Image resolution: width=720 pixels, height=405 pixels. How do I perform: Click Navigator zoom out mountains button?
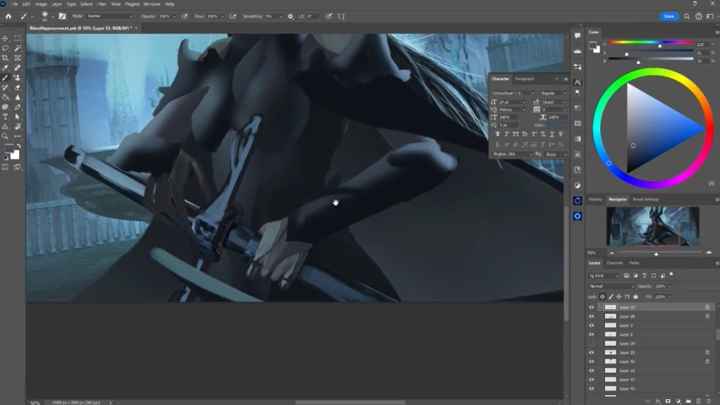(x=612, y=253)
